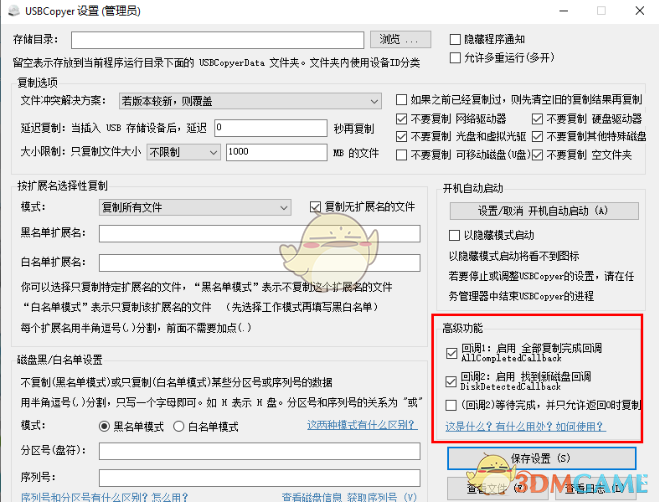Enable (回调2)等待完成 checkbox
Viewport: 659px width, 502px height.
pyautogui.click(x=451, y=405)
